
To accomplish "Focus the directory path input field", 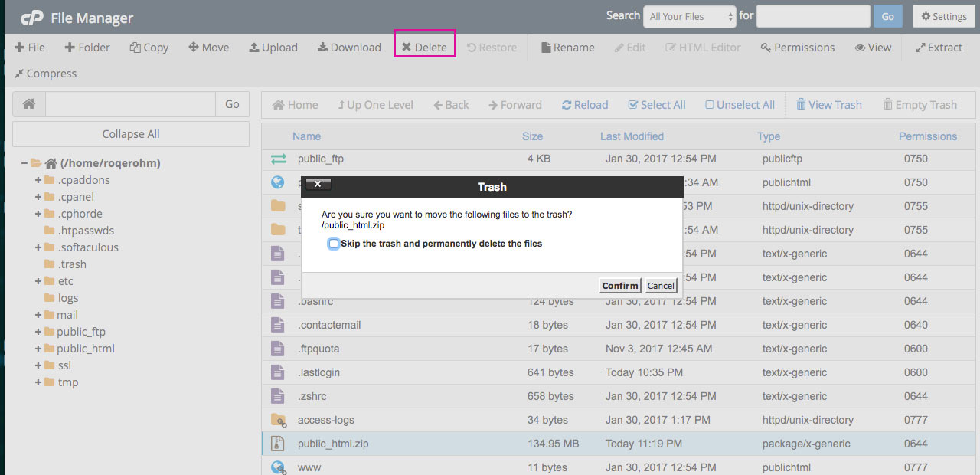I will click(x=130, y=104).
